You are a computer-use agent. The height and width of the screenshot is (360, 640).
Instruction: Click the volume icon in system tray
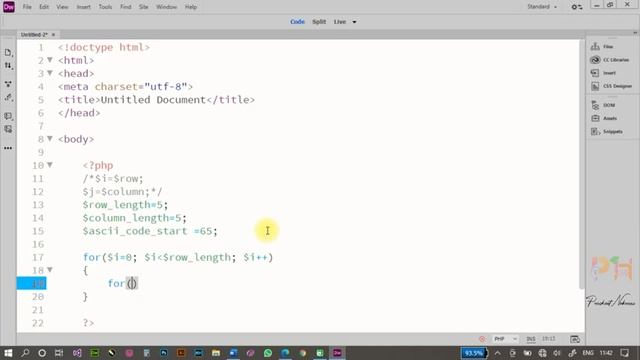(x=557, y=353)
